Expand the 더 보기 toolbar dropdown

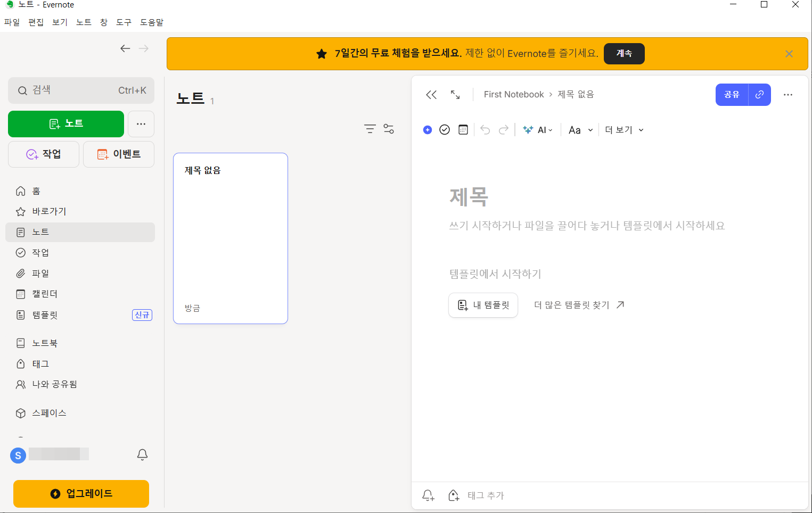pyautogui.click(x=624, y=130)
